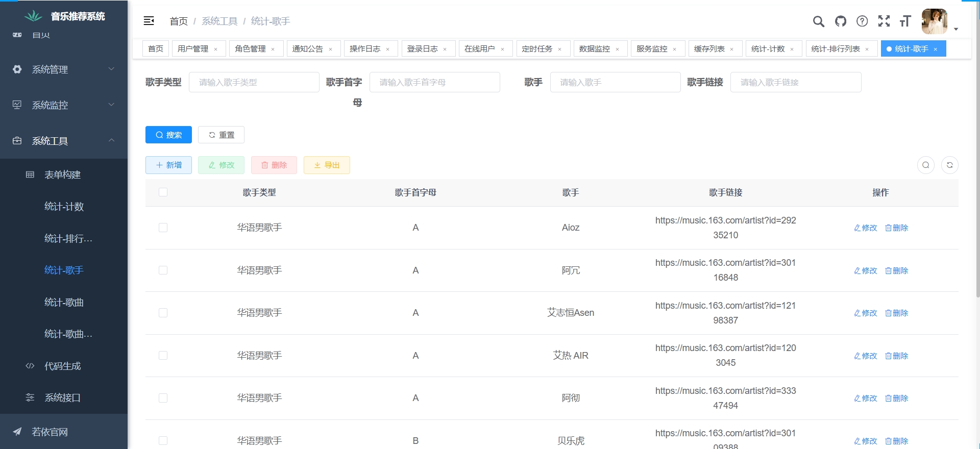
Task: Collapse sidebar with the hamburger icon
Action: coord(149,21)
